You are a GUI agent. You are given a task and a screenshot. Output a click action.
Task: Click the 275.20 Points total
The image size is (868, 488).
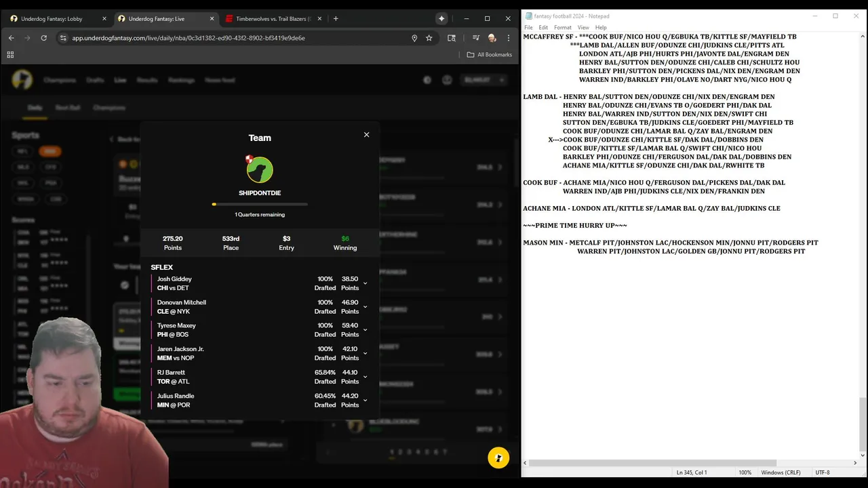click(173, 243)
